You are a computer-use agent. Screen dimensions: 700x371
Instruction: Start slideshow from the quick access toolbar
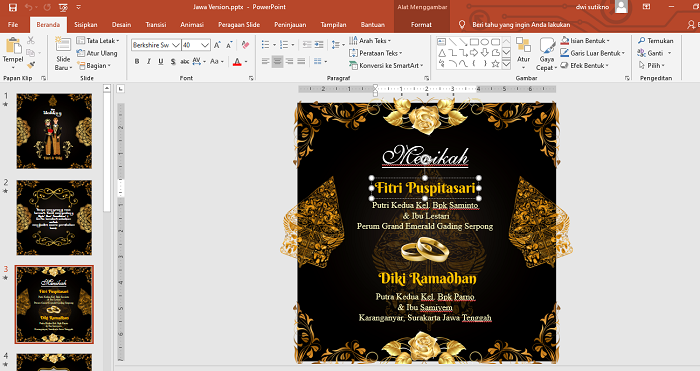click(x=63, y=7)
